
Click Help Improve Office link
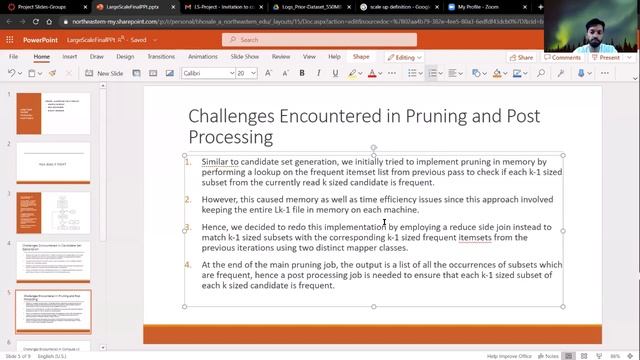[x=509, y=356]
